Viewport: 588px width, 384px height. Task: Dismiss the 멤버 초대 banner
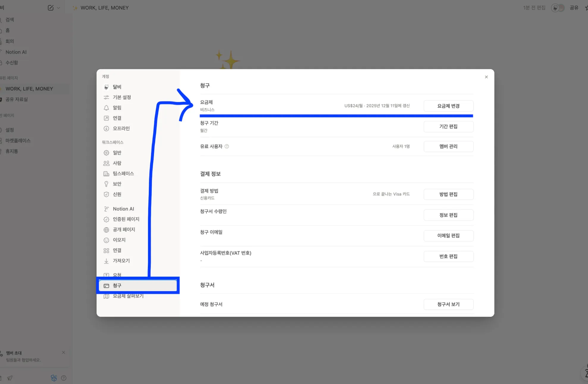[x=63, y=352]
